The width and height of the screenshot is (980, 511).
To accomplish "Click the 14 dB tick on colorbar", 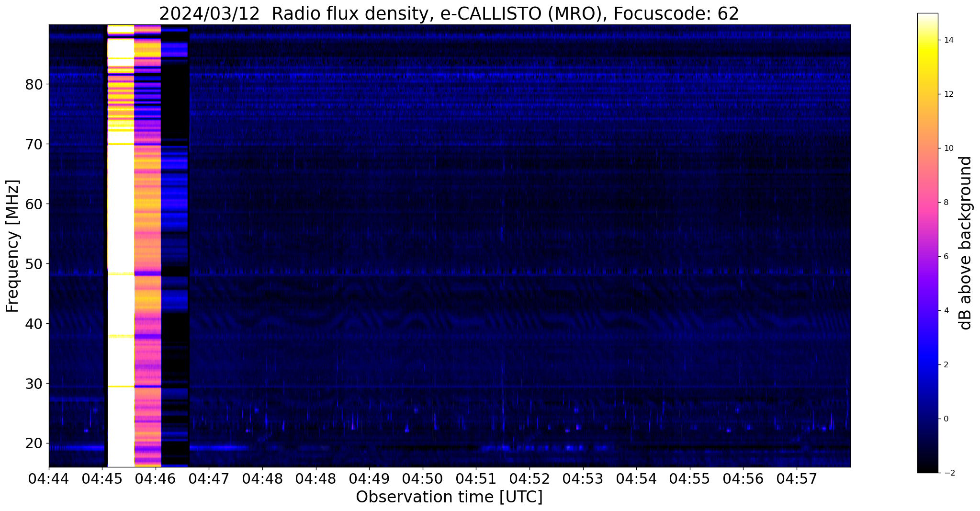I will 947,40.
